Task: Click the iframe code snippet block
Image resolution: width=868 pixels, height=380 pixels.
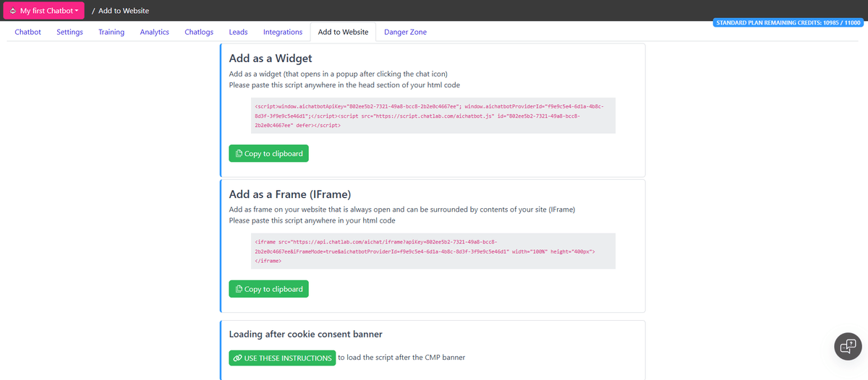Action: 433,251
